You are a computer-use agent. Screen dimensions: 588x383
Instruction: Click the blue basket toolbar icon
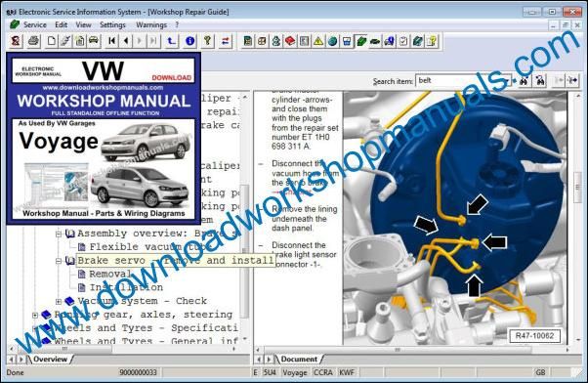[347, 40]
